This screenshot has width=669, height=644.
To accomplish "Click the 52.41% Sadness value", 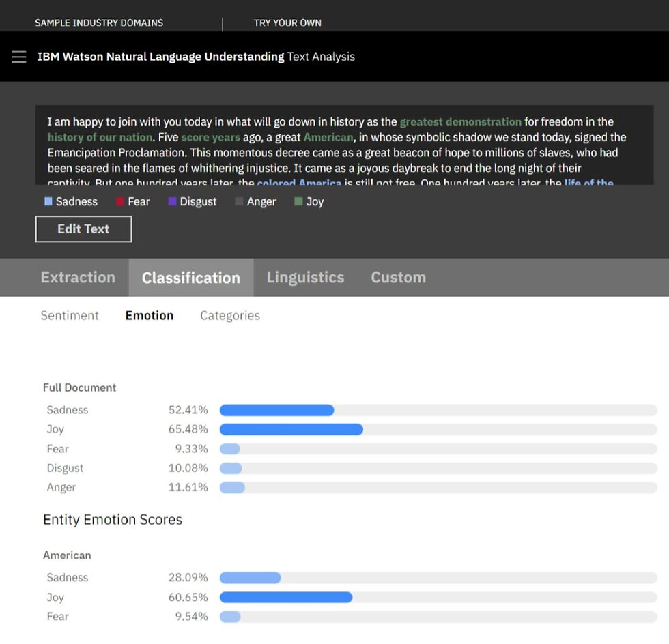I will (188, 410).
